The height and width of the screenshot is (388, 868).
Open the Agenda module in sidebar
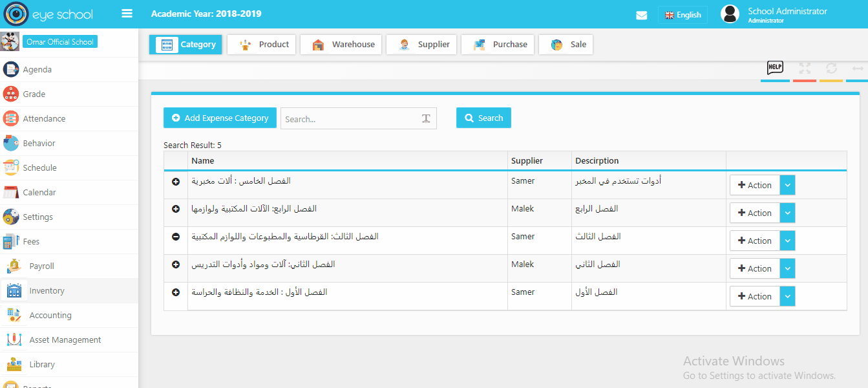coord(69,70)
